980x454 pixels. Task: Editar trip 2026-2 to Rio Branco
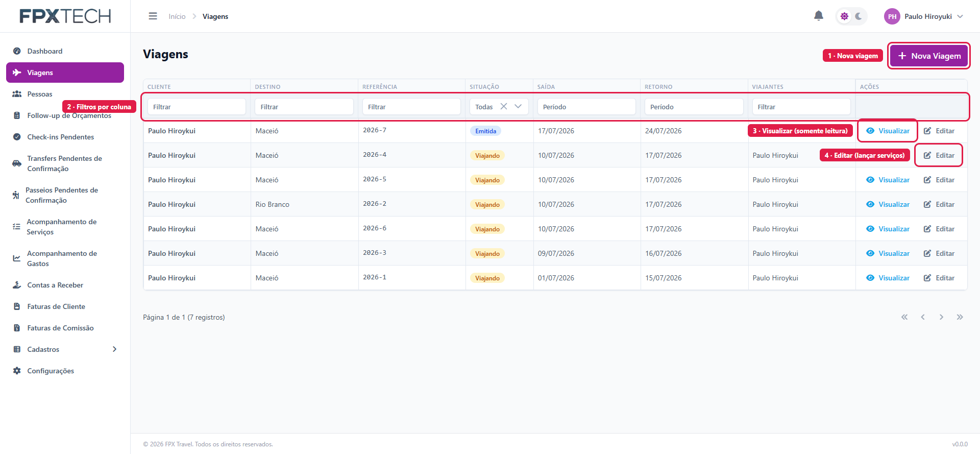coord(939,204)
